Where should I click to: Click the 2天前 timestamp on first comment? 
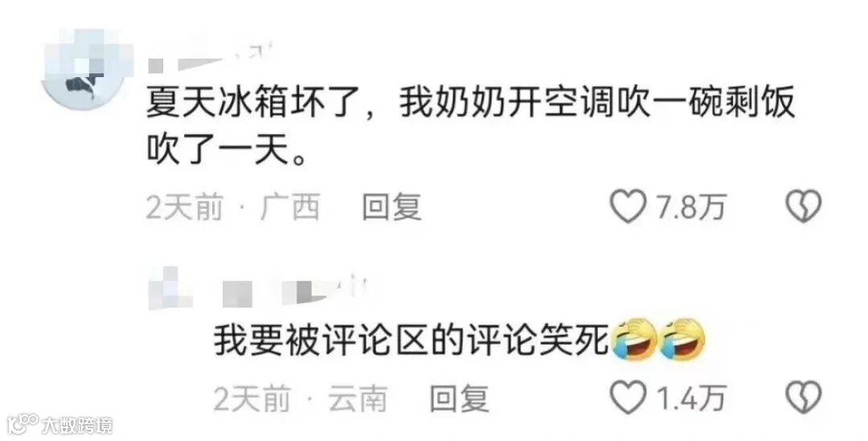pos(184,207)
